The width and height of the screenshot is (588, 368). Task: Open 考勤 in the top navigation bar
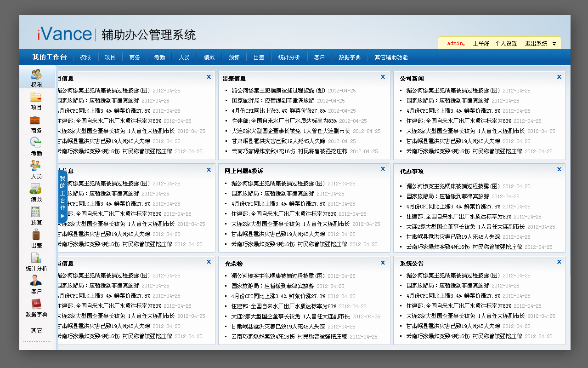pos(159,57)
